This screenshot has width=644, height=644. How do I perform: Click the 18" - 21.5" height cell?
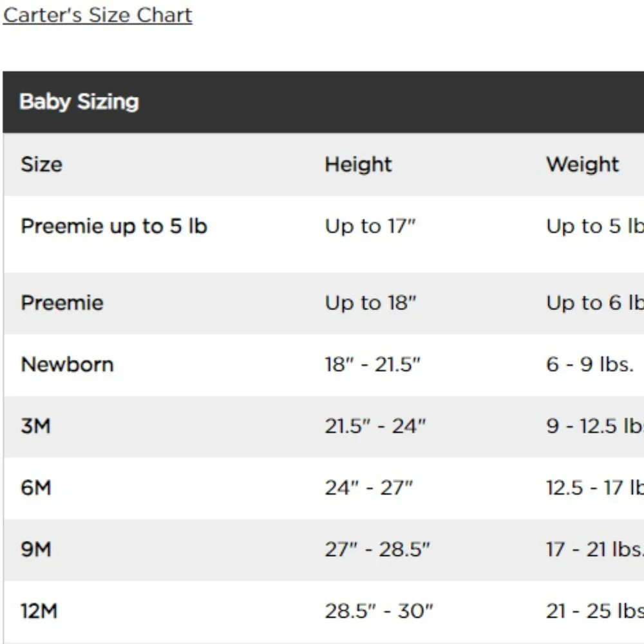point(372,365)
